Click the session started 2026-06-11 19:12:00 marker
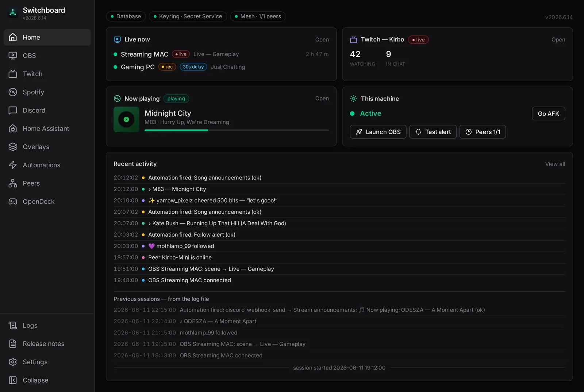 339,368
